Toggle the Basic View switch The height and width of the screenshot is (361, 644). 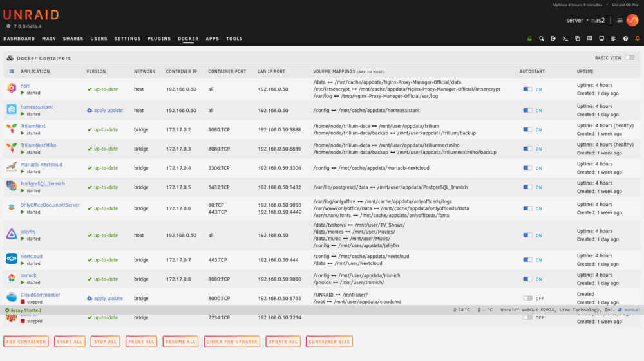pyautogui.click(x=630, y=58)
